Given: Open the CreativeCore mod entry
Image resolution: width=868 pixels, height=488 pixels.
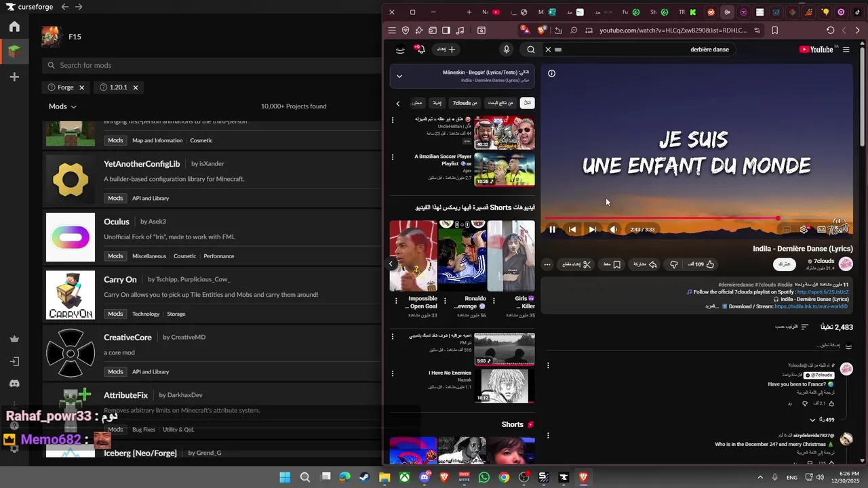Looking at the screenshot, I should [127, 337].
